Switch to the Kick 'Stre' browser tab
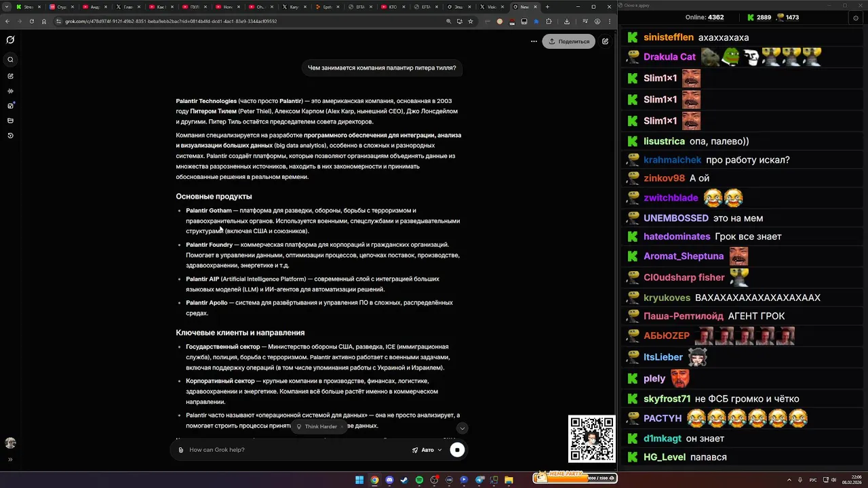The width and height of the screenshot is (868, 488). (28, 7)
